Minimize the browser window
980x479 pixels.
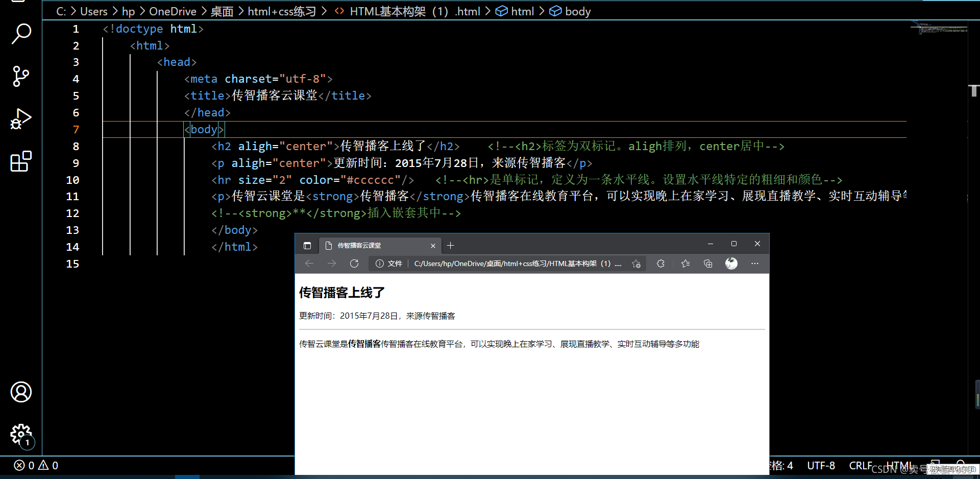(710, 244)
